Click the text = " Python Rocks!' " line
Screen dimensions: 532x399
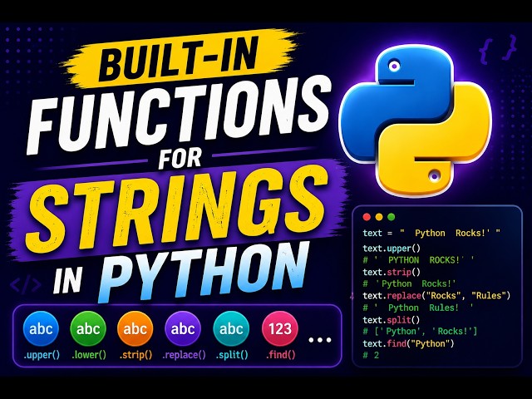(431, 233)
